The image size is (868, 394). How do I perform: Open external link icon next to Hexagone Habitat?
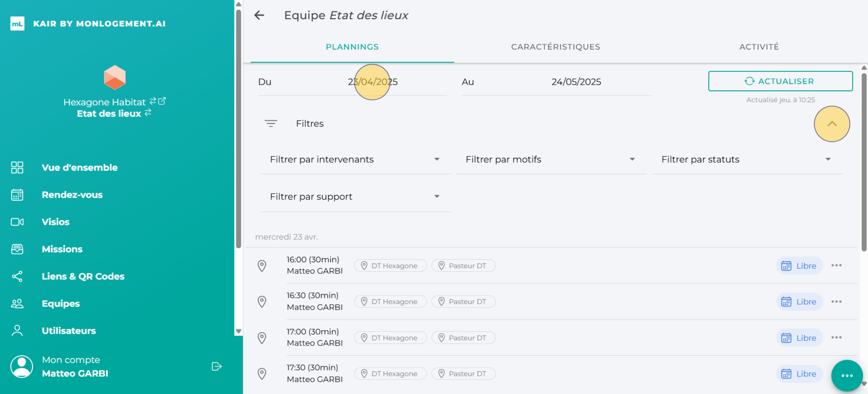coord(162,101)
